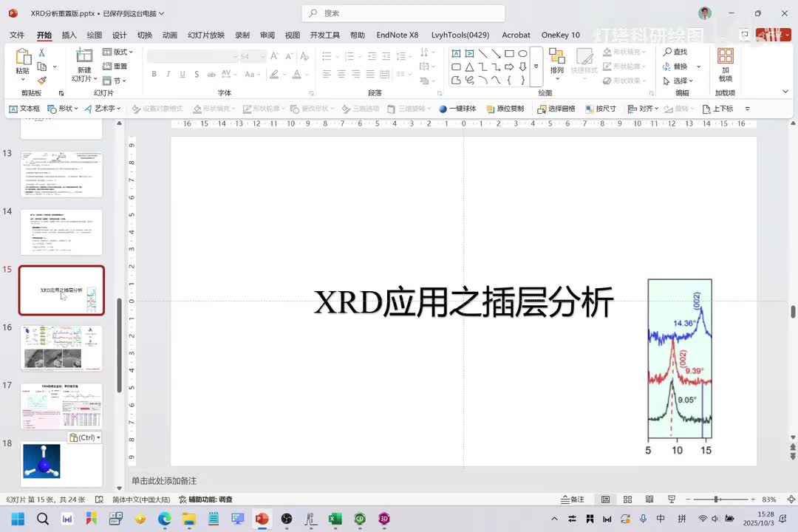Viewport: 798px width, 532px height.
Task: Insert a 文本框 text box
Action: [24, 109]
